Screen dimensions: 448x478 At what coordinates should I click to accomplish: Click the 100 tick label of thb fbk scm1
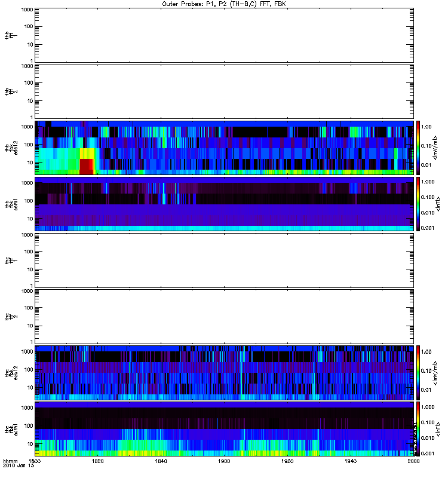point(28,201)
